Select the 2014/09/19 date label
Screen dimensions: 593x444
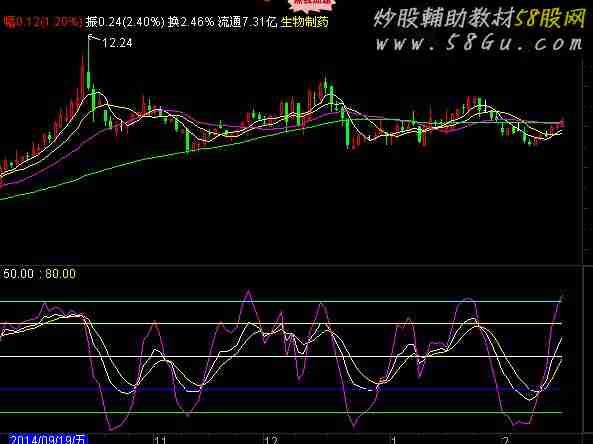click(48, 439)
